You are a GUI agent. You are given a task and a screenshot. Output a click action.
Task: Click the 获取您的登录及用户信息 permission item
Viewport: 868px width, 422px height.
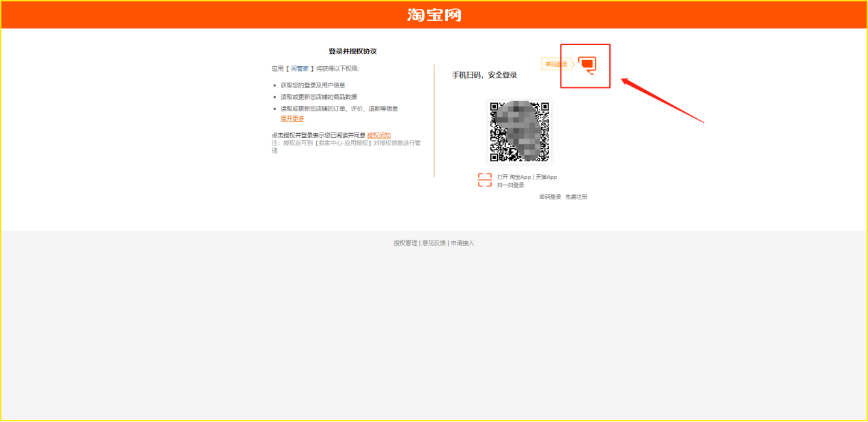313,85
